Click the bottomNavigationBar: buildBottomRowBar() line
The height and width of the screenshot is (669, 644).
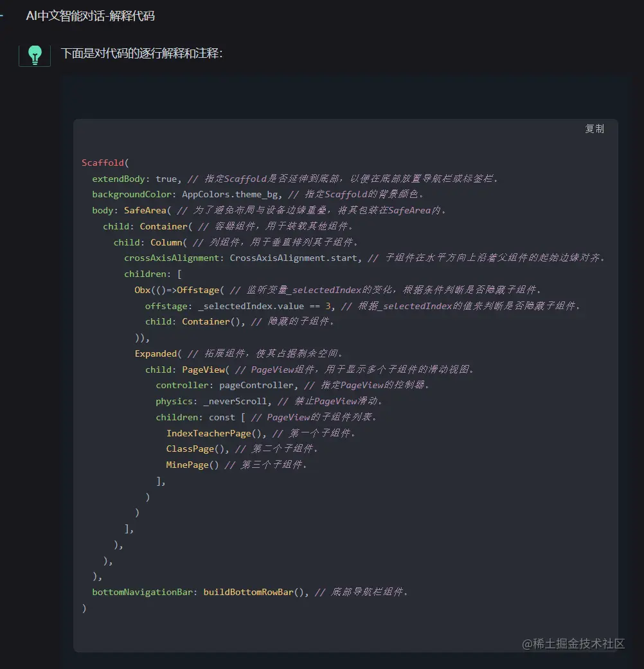click(x=251, y=592)
